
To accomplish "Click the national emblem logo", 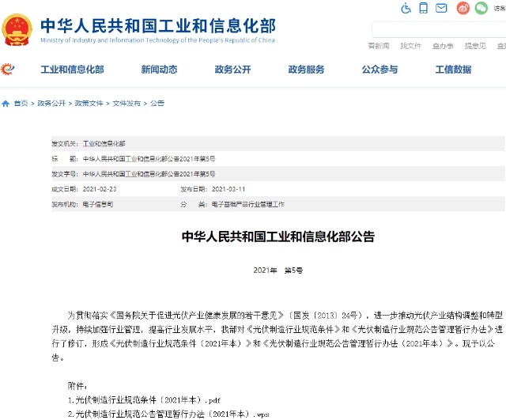I will (x=17, y=30).
